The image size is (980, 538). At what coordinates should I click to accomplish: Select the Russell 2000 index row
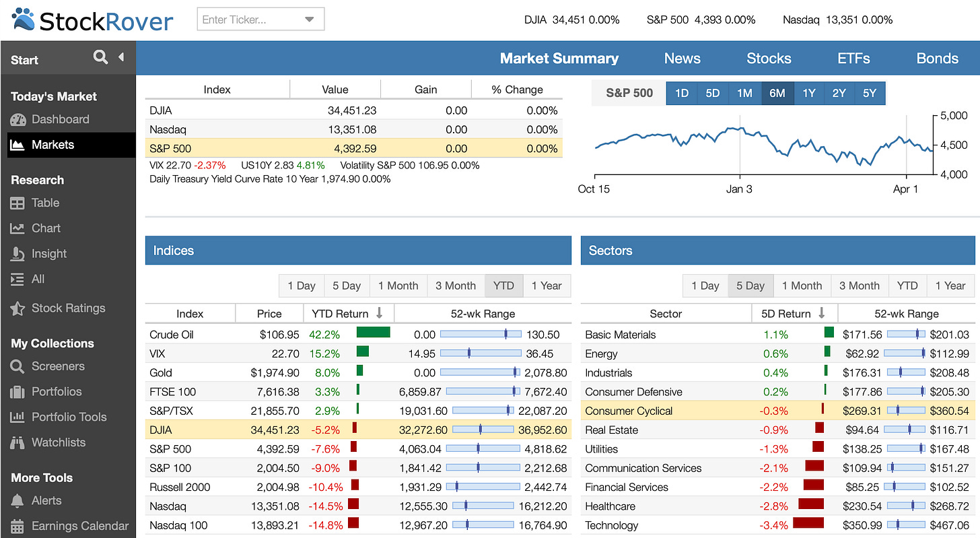[x=358, y=487]
